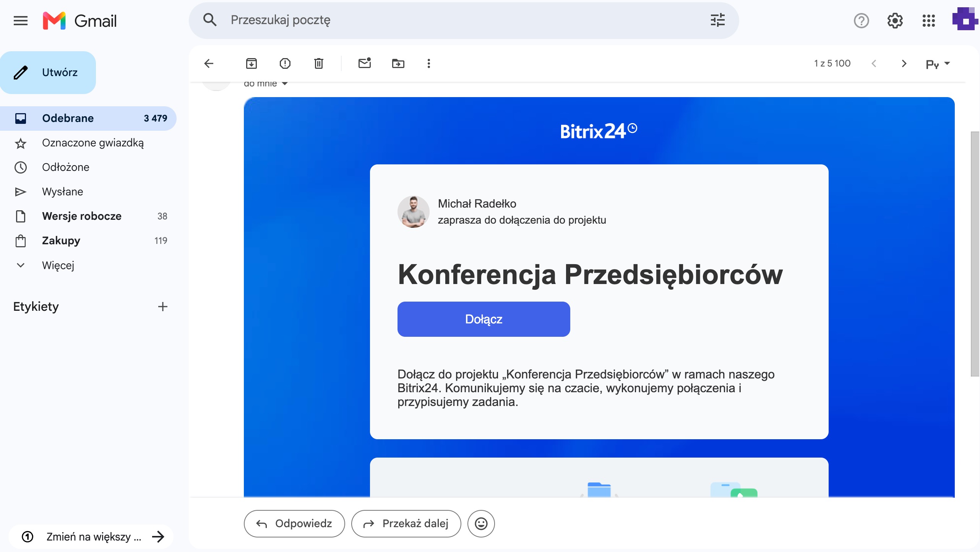Open search options filter icon
This screenshot has height=552, width=980.
click(x=717, y=20)
